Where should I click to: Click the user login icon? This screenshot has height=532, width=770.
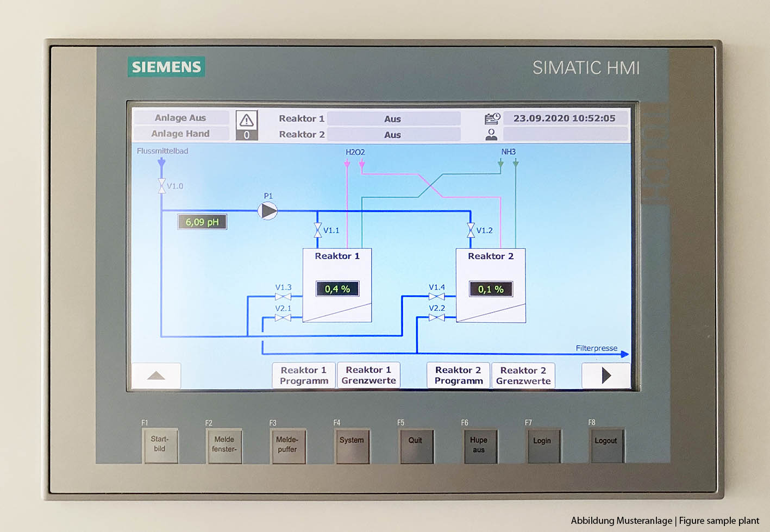(491, 134)
